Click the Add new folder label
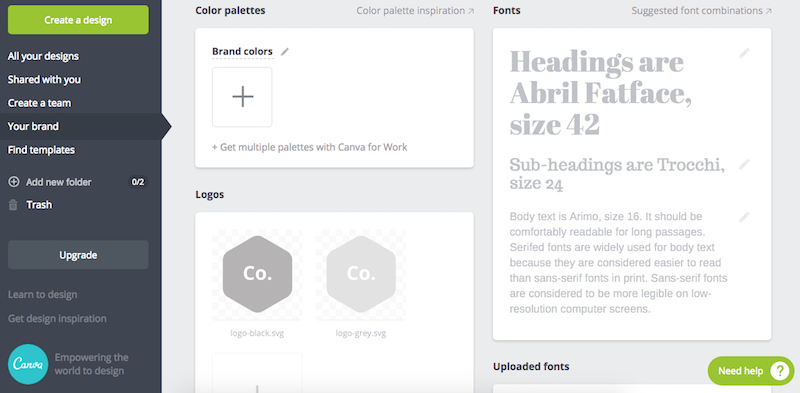The height and width of the screenshot is (393, 800). [x=59, y=182]
